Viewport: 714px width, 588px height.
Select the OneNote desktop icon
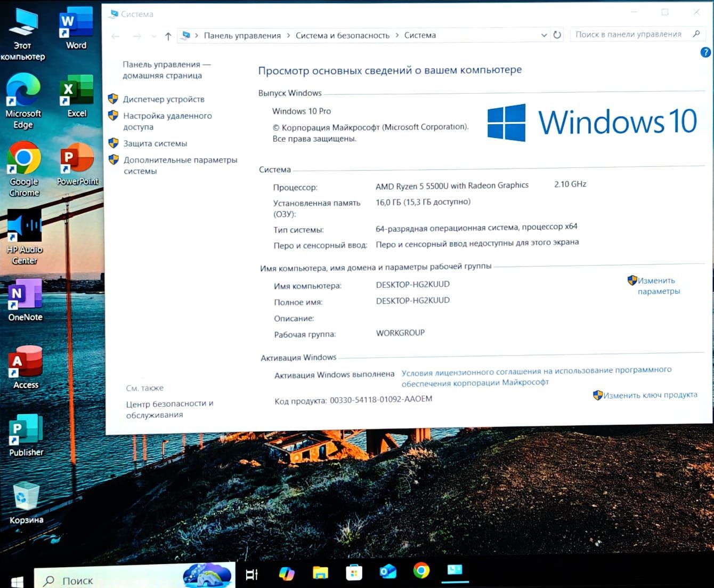(25, 300)
